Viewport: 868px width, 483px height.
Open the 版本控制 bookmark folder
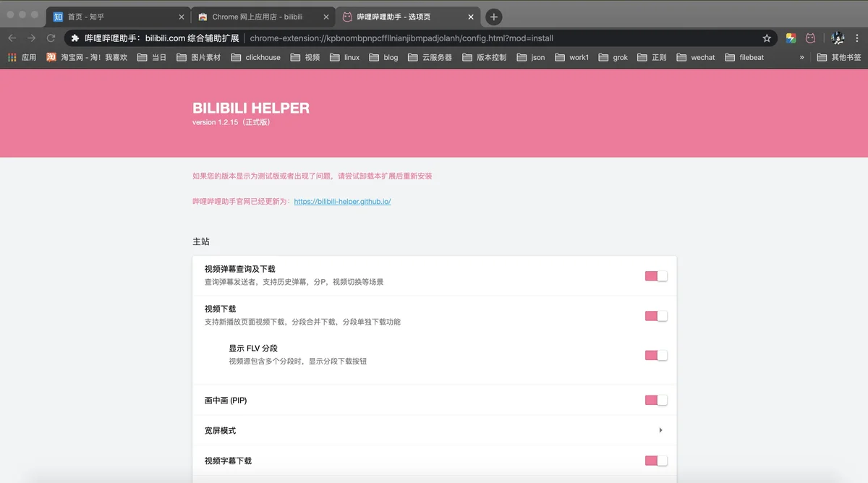coord(484,57)
